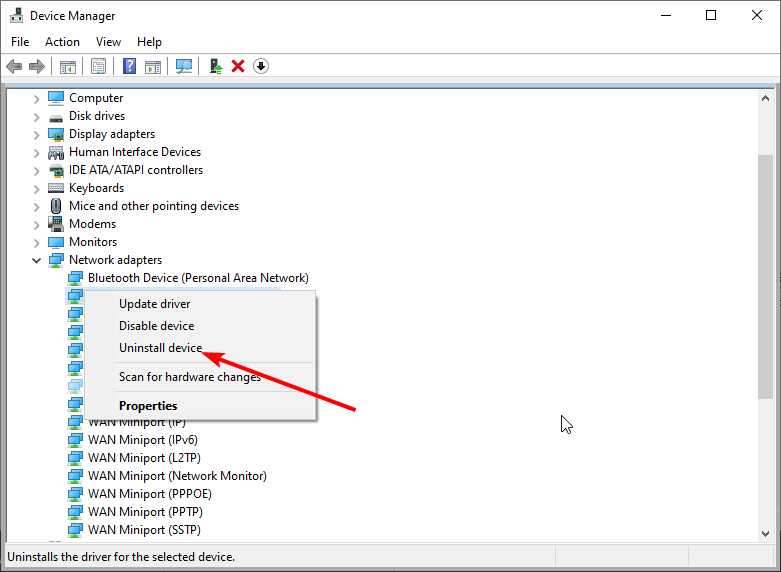Open the Action menu

point(62,42)
